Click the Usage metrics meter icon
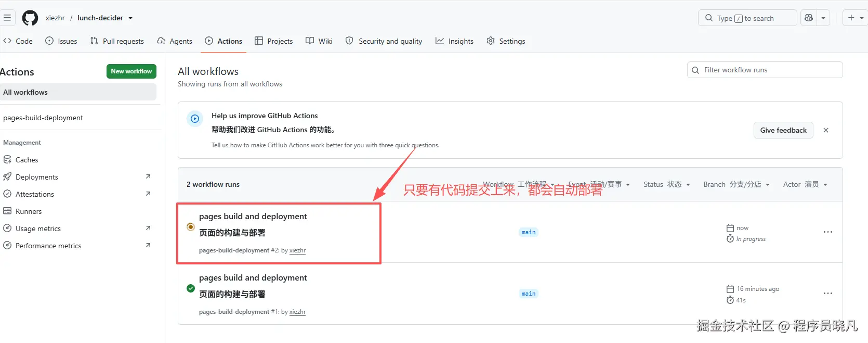This screenshot has width=868, height=343. click(x=7, y=228)
